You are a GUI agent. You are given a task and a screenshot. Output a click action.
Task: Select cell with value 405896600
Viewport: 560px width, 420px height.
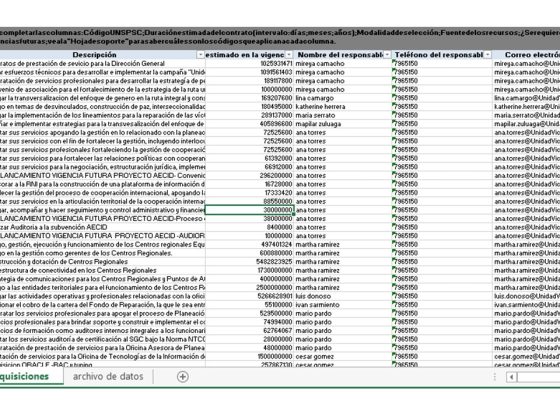point(249,124)
